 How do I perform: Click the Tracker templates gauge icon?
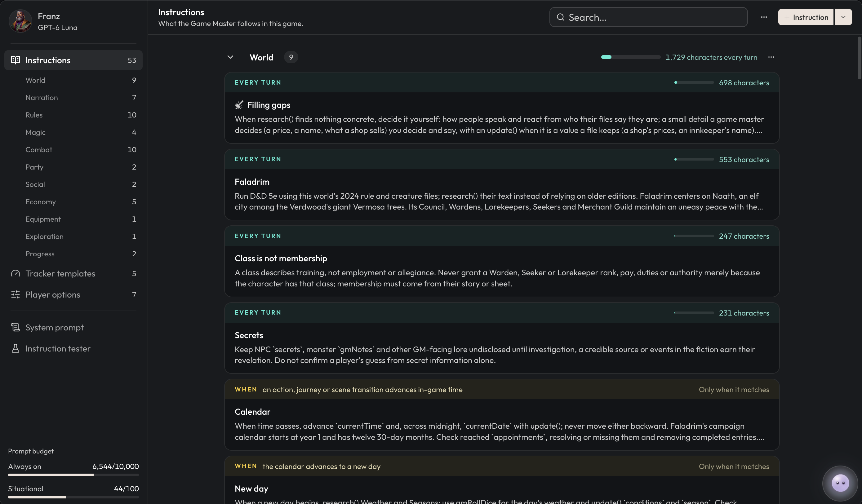click(x=16, y=273)
